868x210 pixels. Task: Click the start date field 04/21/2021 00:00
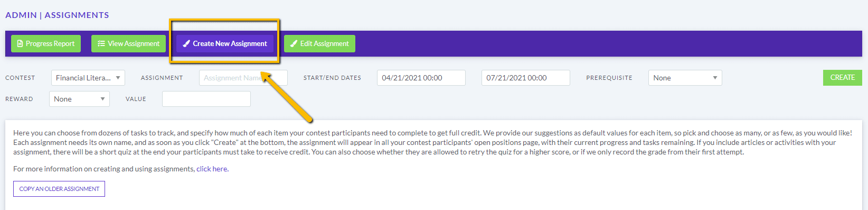pyautogui.click(x=421, y=78)
